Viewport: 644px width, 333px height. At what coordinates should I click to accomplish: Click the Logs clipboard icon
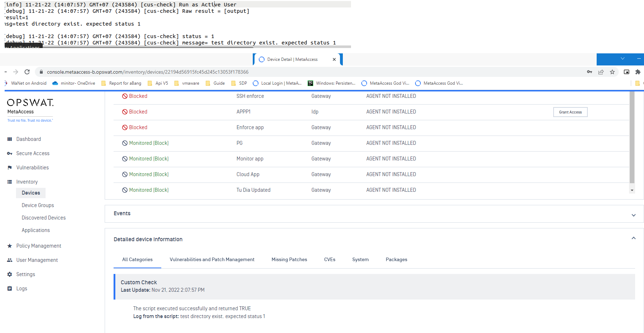(x=10, y=289)
